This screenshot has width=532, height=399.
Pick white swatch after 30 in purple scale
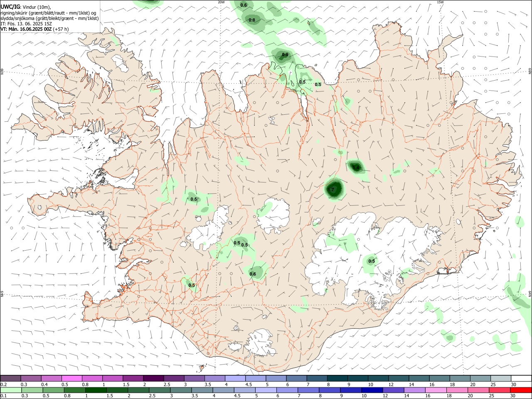coord(521,379)
